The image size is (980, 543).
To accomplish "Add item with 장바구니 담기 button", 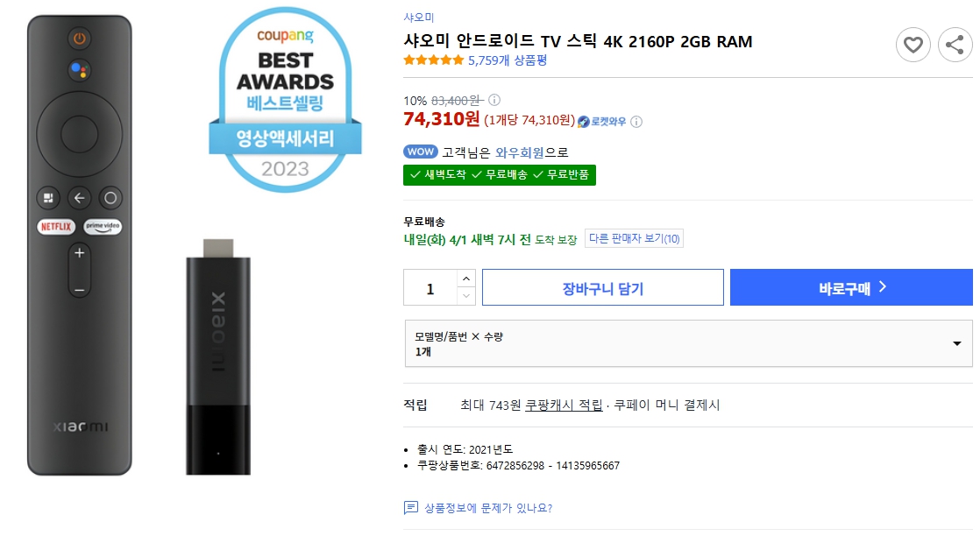I will tap(602, 288).
